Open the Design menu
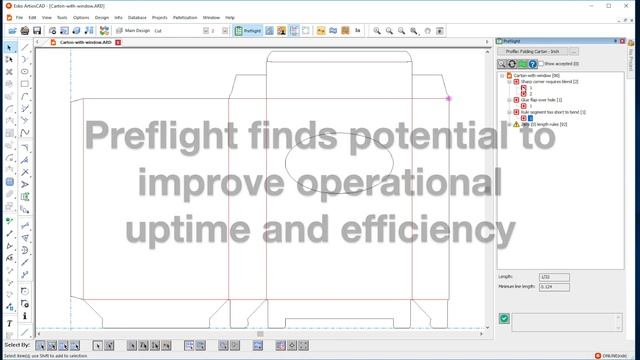This screenshot has width=640, height=360. (x=102, y=18)
